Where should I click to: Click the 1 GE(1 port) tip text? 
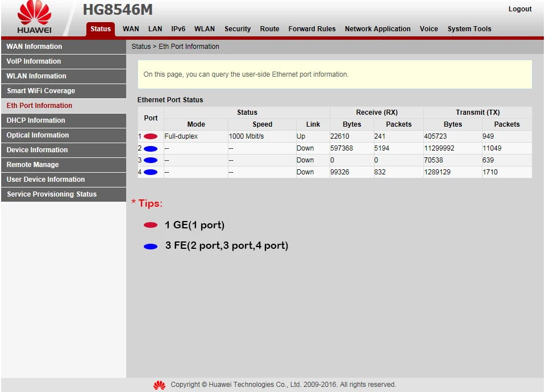194,225
